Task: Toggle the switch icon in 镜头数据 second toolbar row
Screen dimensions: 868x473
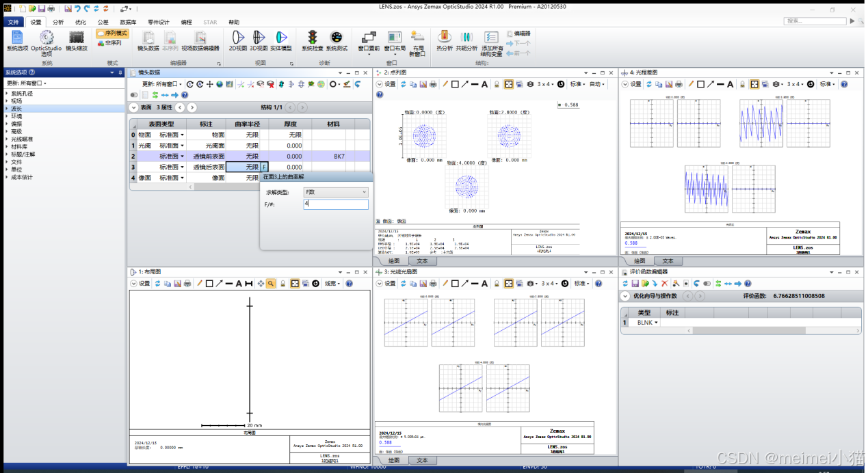Action: point(134,95)
